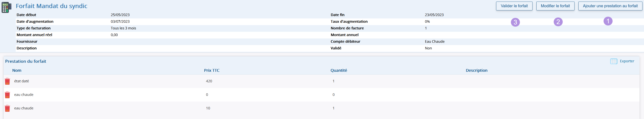Click Validé value Non
This screenshot has width=644, height=119.
click(428, 48)
